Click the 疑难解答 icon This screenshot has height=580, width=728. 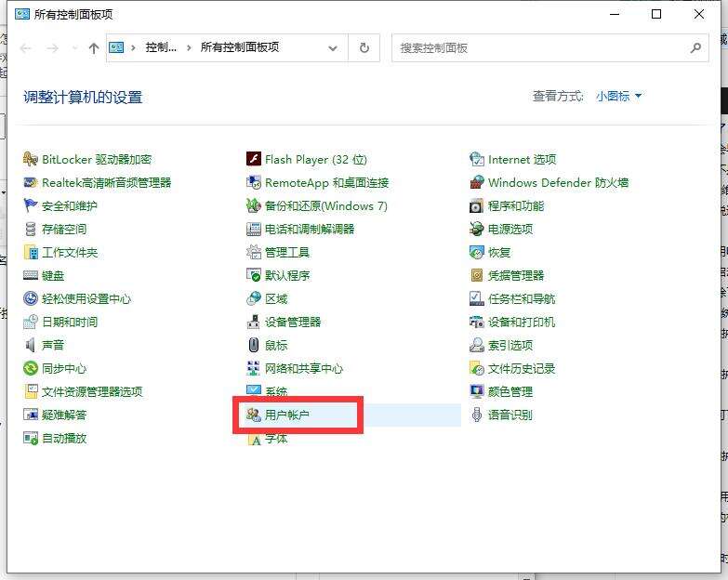(x=30, y=415)
